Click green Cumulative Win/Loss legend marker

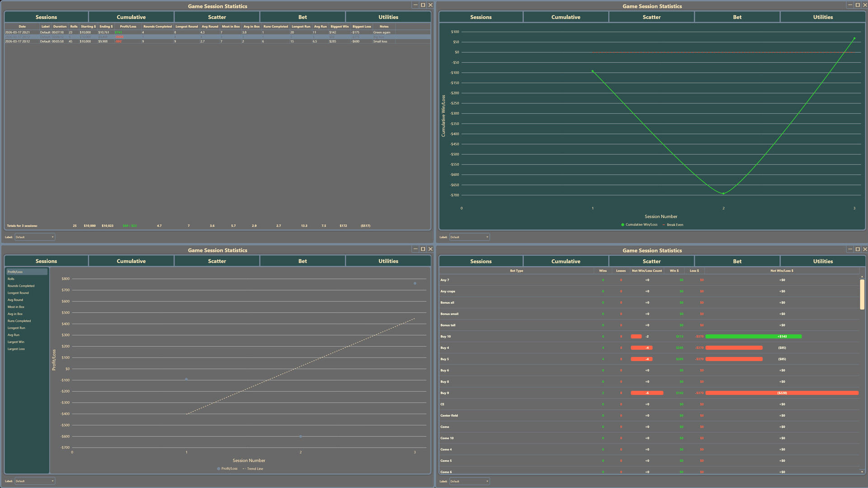(x=623, y=225)
